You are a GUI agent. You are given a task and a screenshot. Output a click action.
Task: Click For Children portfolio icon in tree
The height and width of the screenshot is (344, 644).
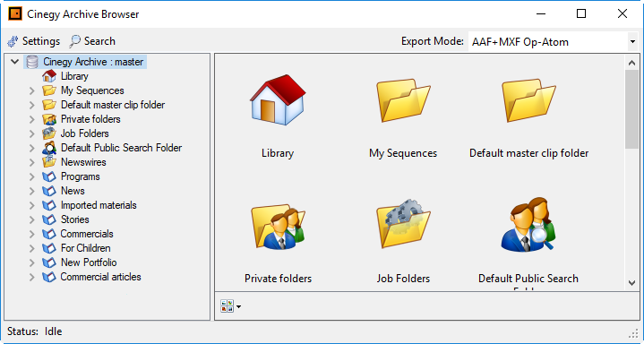(49, 248)
